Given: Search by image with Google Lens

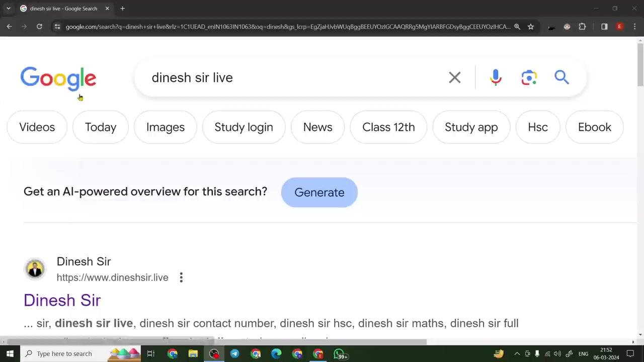Looking at the screenshot, I should tap(529, 77).
